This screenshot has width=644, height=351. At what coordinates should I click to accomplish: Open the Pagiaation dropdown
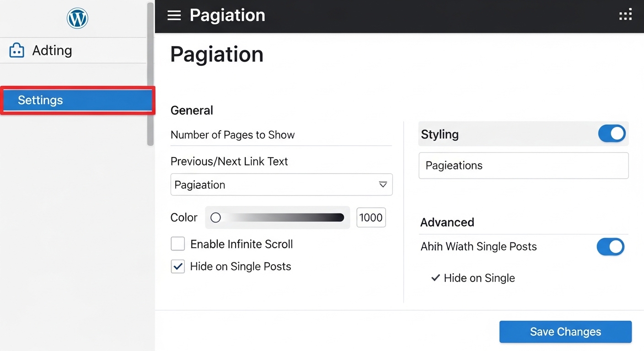pos(281,185)
